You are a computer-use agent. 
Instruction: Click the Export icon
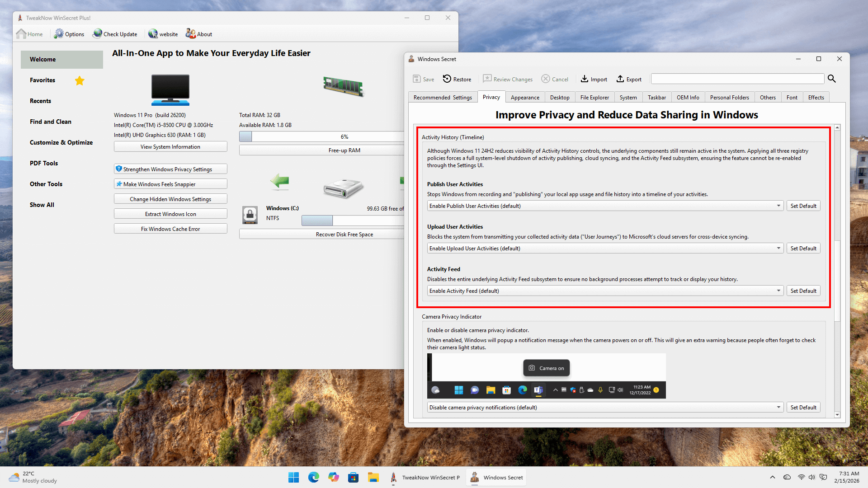tap(620, 79)
